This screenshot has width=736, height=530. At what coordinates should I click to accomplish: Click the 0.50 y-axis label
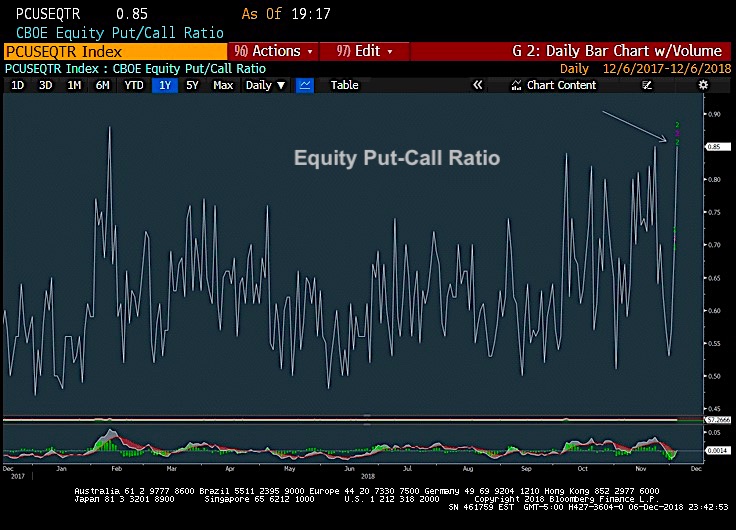(x=713, y=376)
